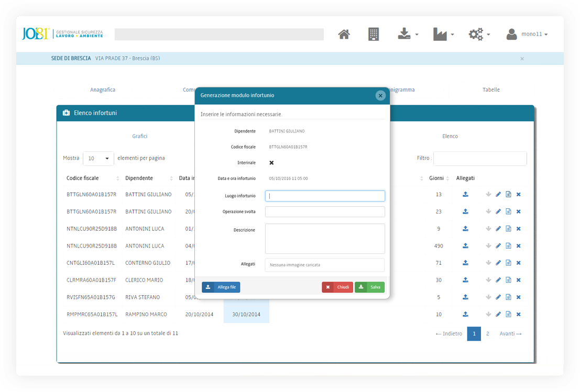
Task: Open the document view icon for CLERICO MARIO
Action: coord(508,280)
